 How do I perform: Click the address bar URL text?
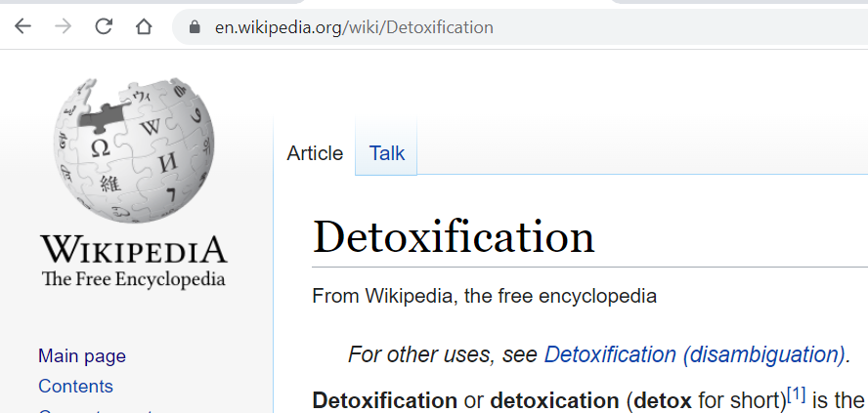pyautogui.click(x=354, y=27)
